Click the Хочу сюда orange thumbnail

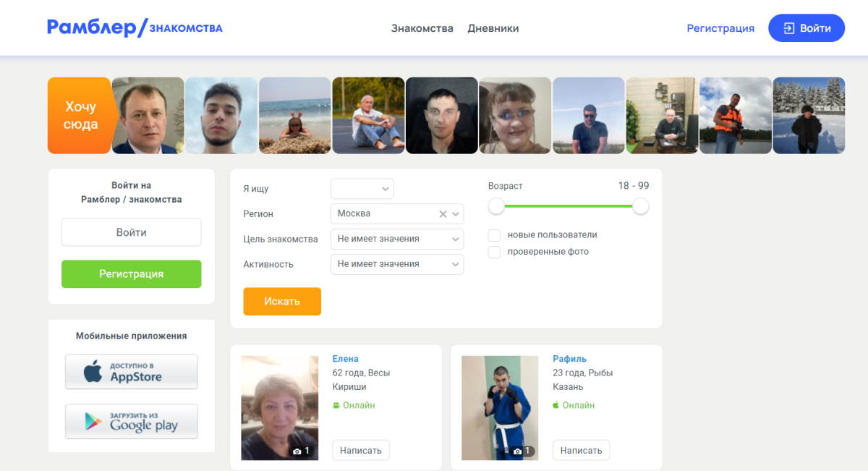pyautogui.click(x=79, y=115)
